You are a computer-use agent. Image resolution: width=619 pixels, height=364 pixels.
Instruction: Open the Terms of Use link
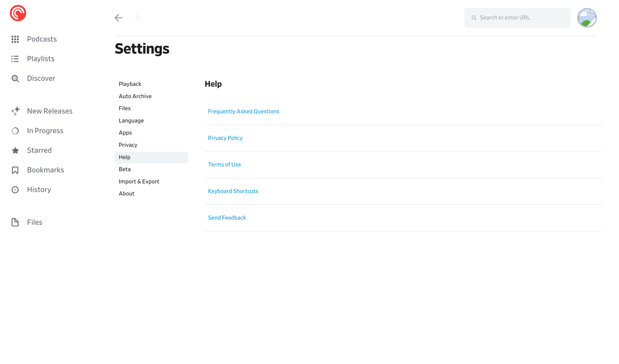[224, 165]
